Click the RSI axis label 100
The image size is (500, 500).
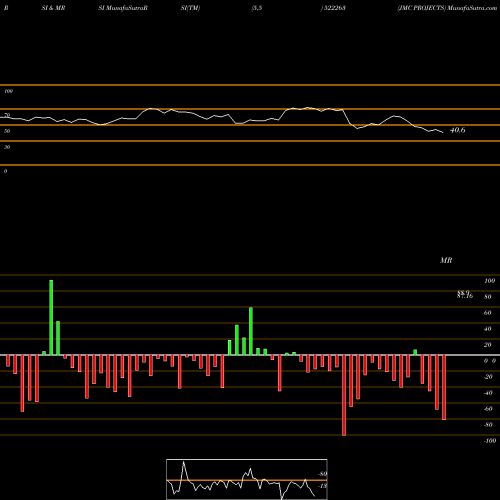click(8, 91)
